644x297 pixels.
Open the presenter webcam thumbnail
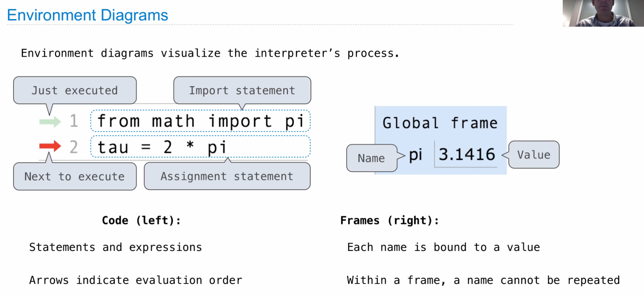click(603, 13)
